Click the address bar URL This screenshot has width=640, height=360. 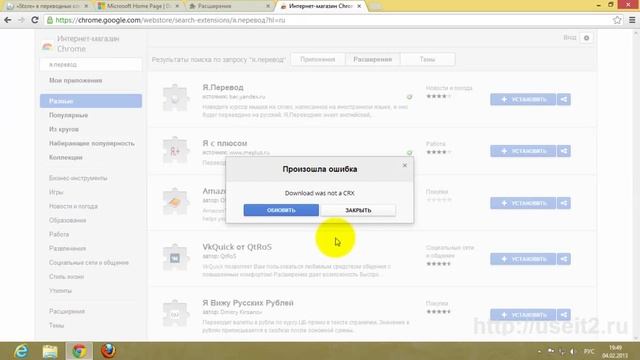click(170, 20)
